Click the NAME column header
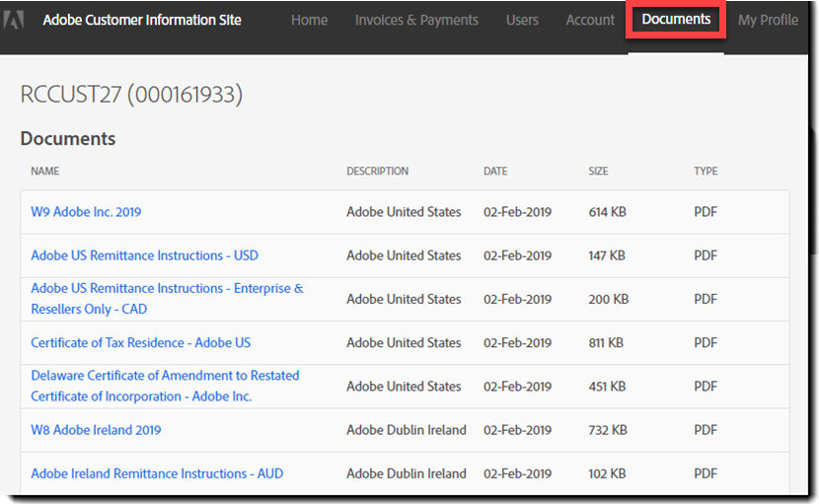 45,171
